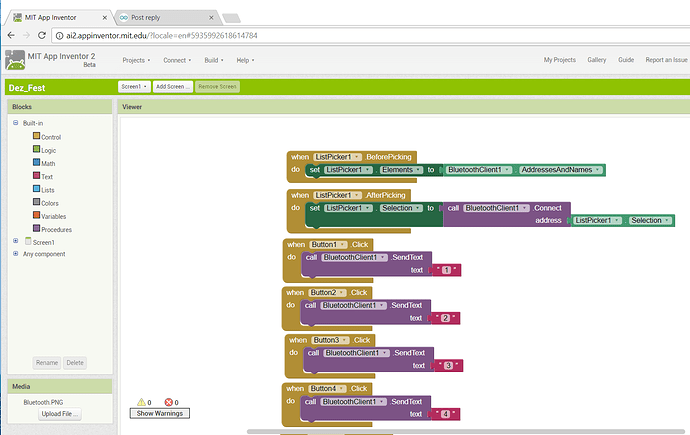Open the Guide link
Viewport: 690px width, 435px height.
point(626,60)
